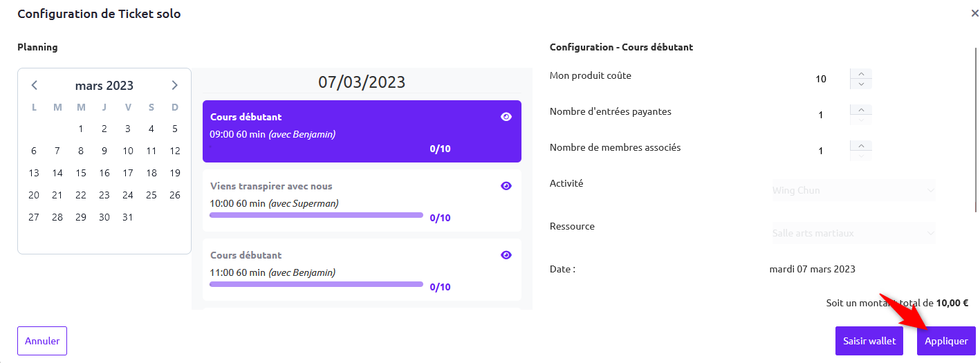Select March 15 in the calendar
This screenshot has height=363, width=980.
(81, 173)
